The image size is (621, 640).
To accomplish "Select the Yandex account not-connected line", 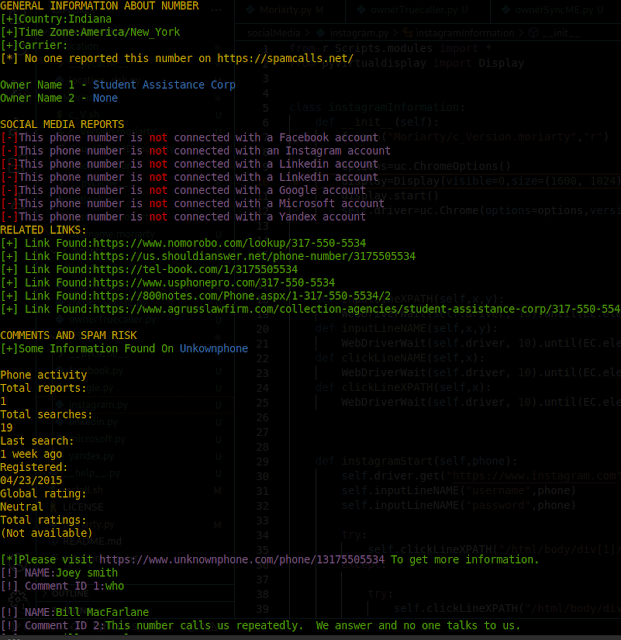I will click(x=183, y=217).
